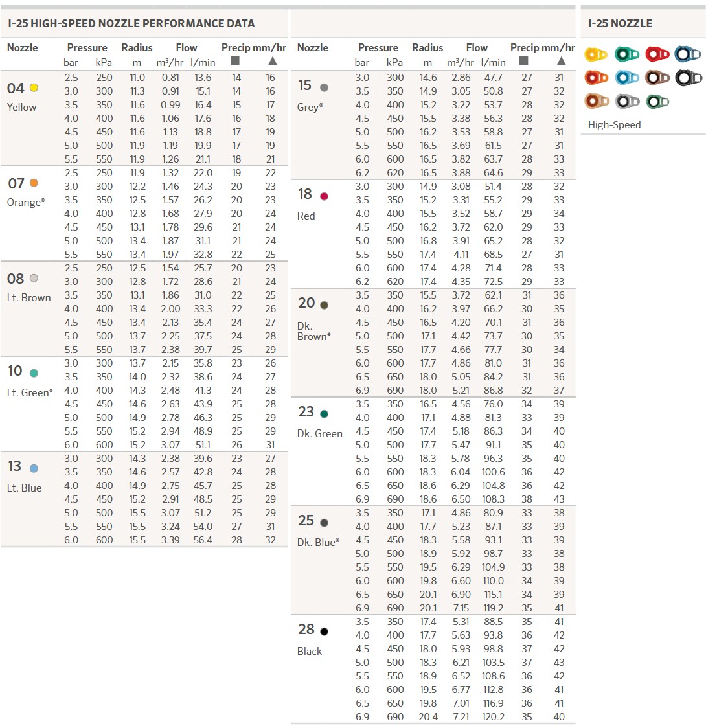Click the yellow dot beside nozzle 04
This screenshot has height=728, width=706.
pos(34,88)
